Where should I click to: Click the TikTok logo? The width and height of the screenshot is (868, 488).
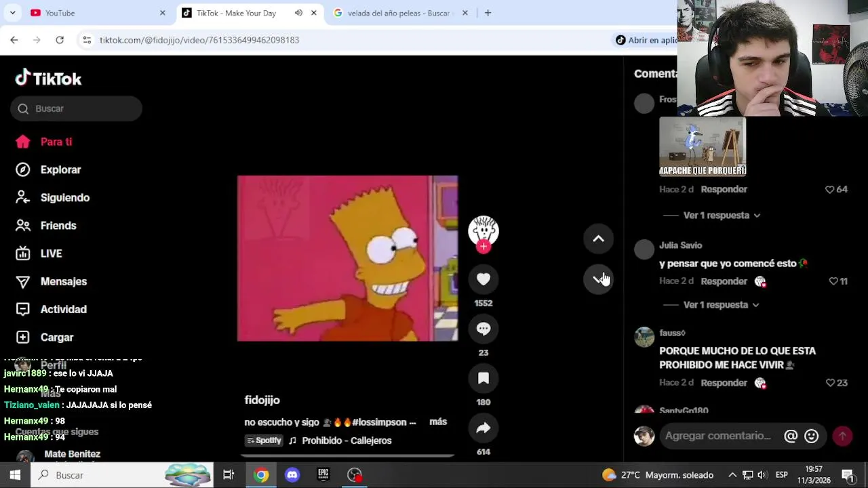point(48,79)
